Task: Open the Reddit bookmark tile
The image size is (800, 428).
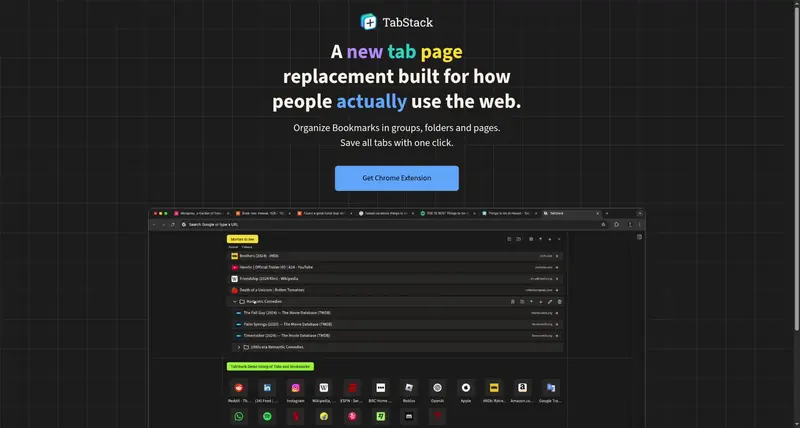Action: click(x=238, y=388)
